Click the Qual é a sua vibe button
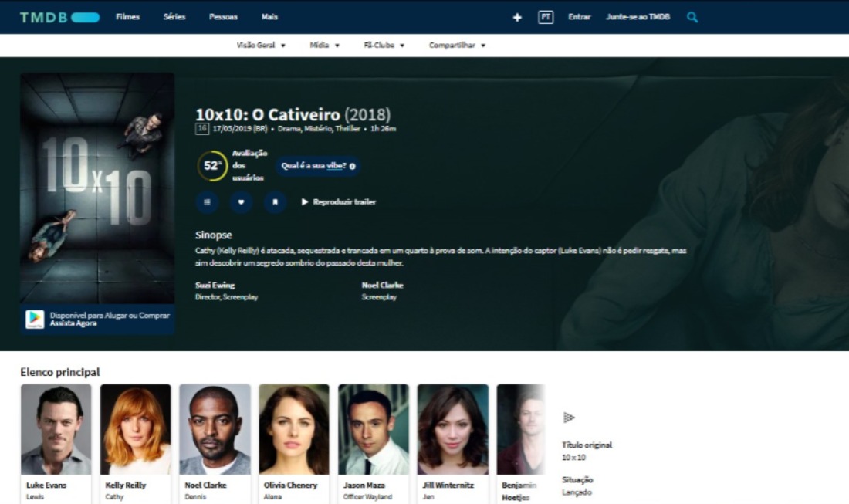 317,166
